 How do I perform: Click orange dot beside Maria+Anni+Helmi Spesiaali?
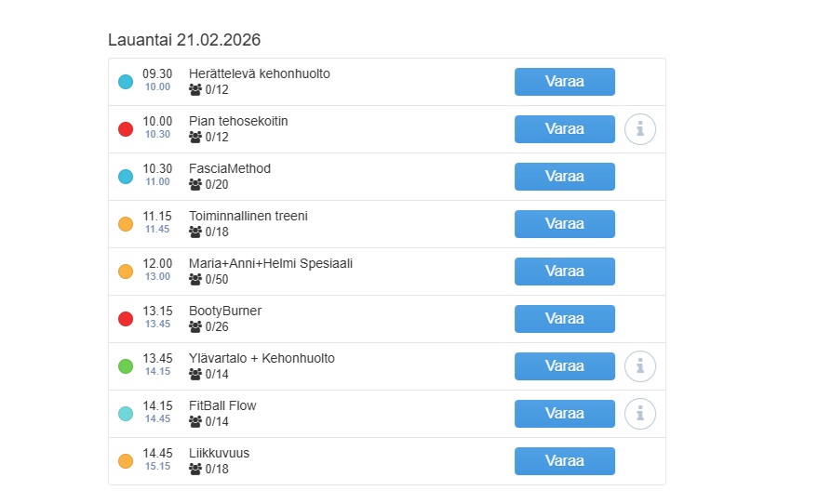coord(126,272)
